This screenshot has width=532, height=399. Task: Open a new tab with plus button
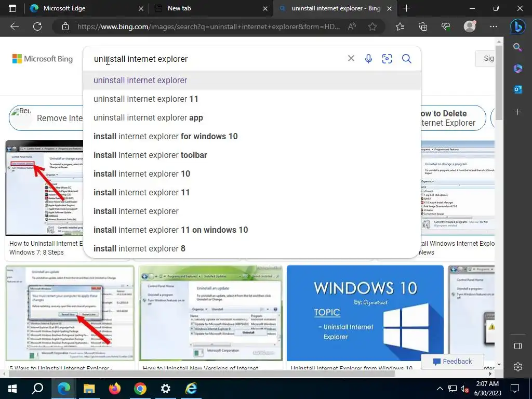pyautogui.click(x=406, y=8)
